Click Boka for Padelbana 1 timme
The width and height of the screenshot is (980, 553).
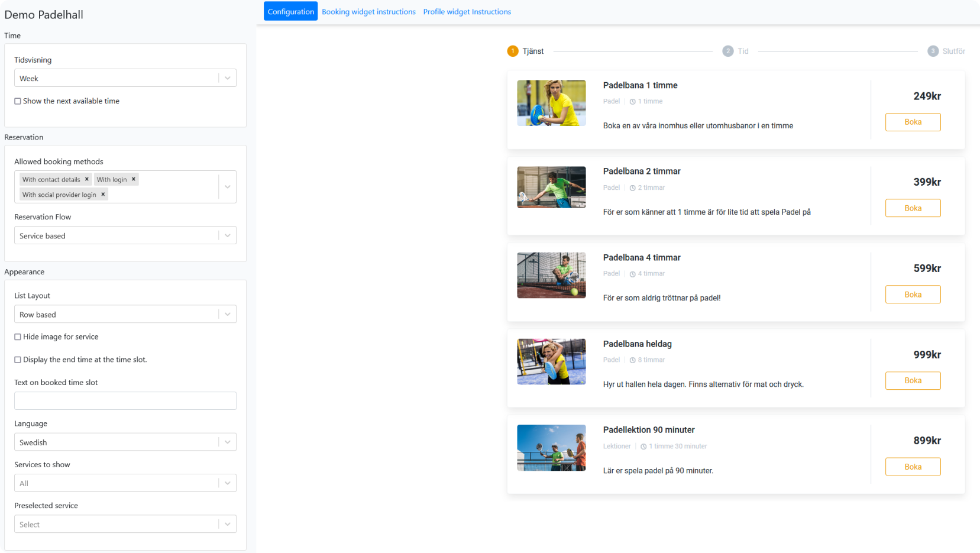tap(913, 122)
